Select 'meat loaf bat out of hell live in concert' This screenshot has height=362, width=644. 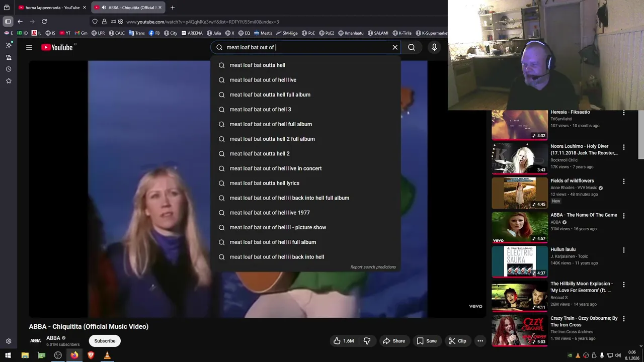coord(306,168)
